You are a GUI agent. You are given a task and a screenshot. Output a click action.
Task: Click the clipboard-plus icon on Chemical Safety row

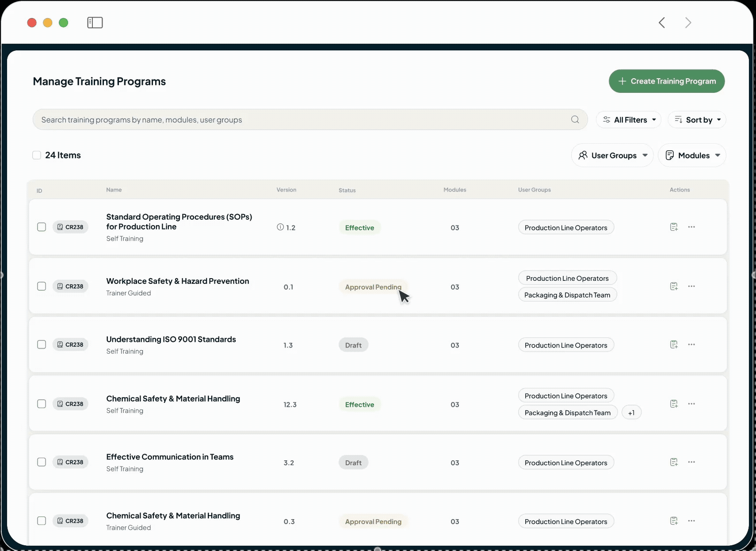674,403
